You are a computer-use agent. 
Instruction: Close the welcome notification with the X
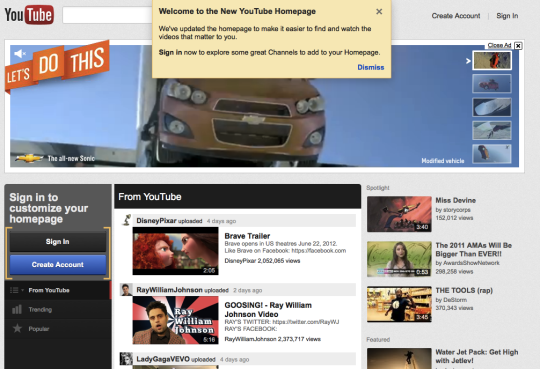379,12
